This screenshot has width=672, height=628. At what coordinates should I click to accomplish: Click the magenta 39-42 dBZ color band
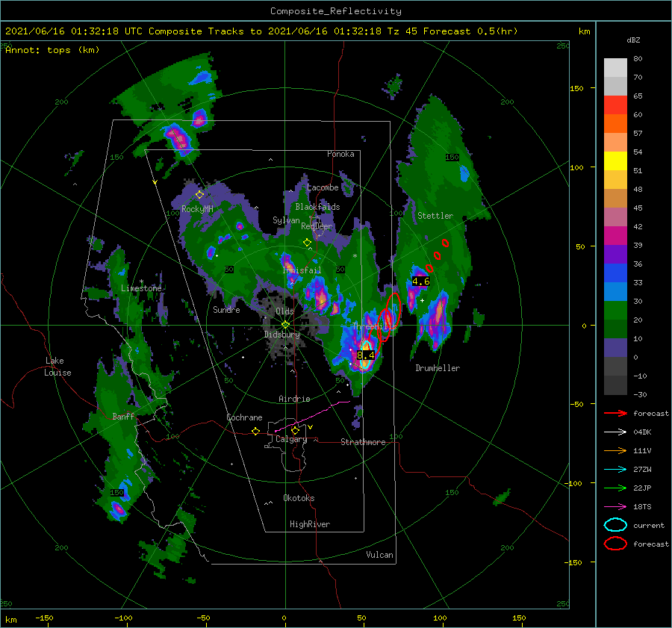pyautogui.click(x=615, y=236)
